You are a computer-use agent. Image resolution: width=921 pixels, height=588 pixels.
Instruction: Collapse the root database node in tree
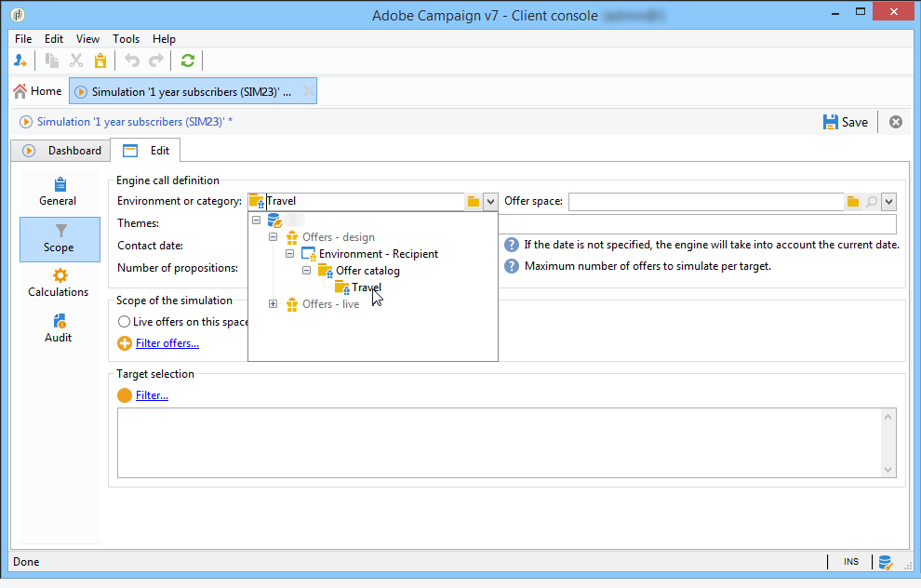(x=256, y=220)
